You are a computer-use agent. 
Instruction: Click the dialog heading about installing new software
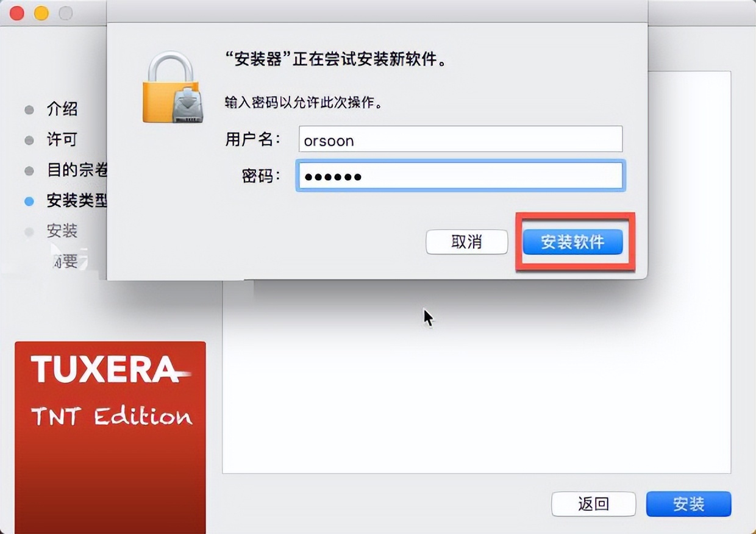pos(335,59)
